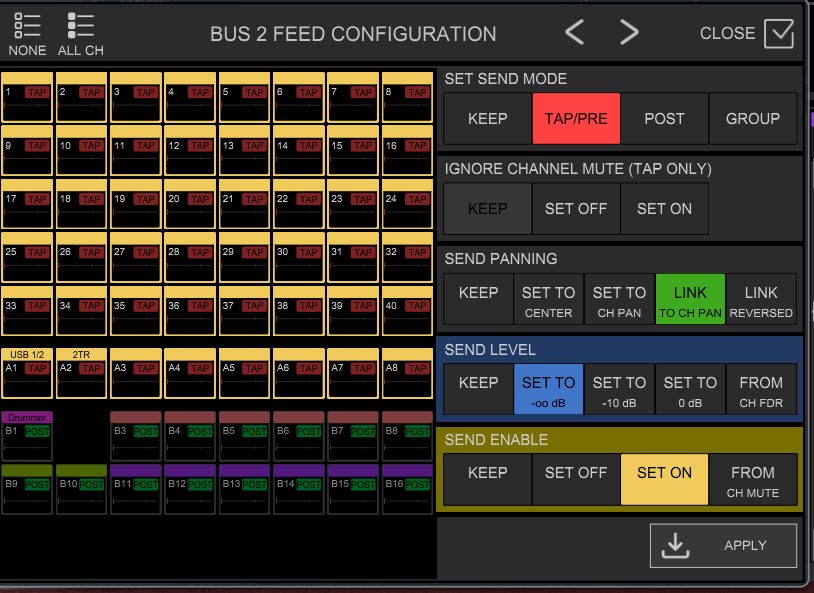The height and width of the screenshot is (593, 814).
Task: Select LINK TO CH PAN option
Action: [x=690, y=299]
